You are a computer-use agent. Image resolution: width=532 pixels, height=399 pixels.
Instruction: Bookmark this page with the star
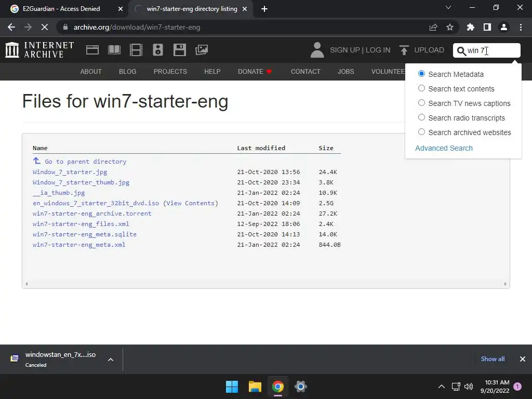(x=450, y=27)
